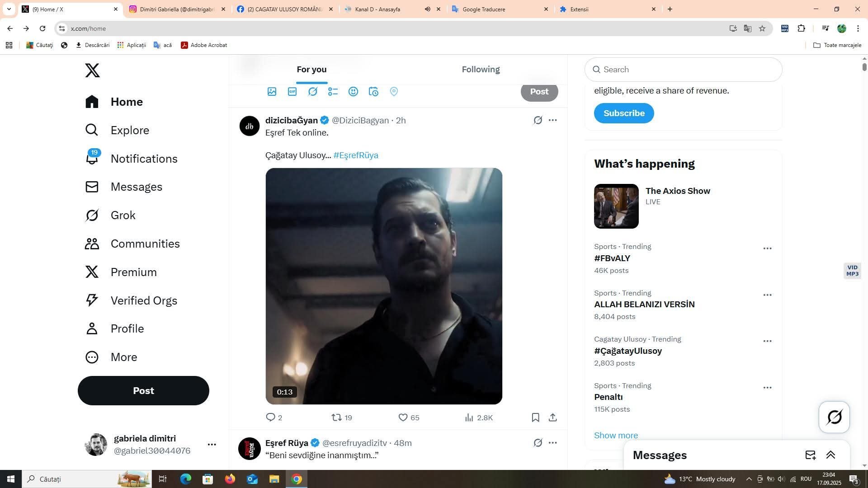Viewport: 868px width, 488px height.
Task: Reply to the dizicibaĞyan post
Action: [x=274, y=418]
